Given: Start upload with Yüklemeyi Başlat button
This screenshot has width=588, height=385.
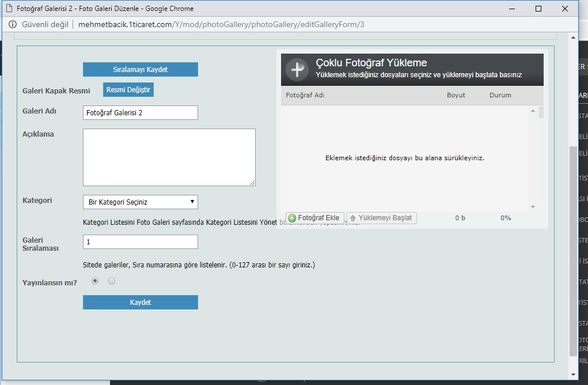Looking at the screenshot, I should (x=382, y=218).
